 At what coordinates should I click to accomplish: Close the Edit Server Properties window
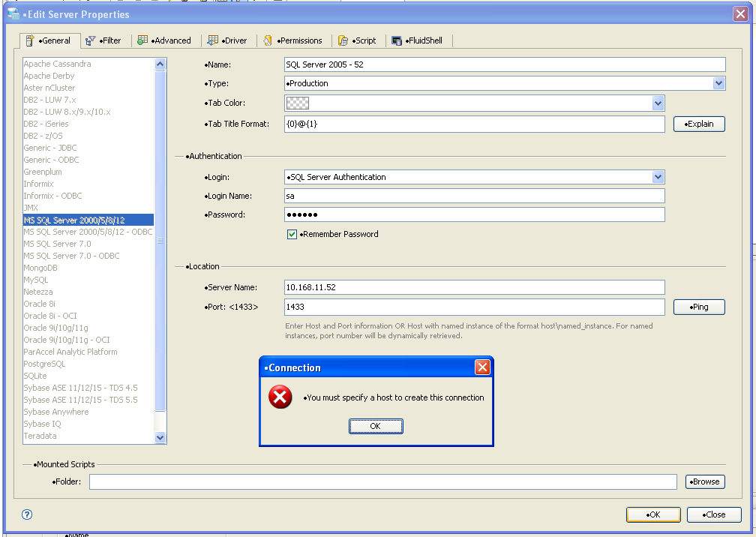740,14
